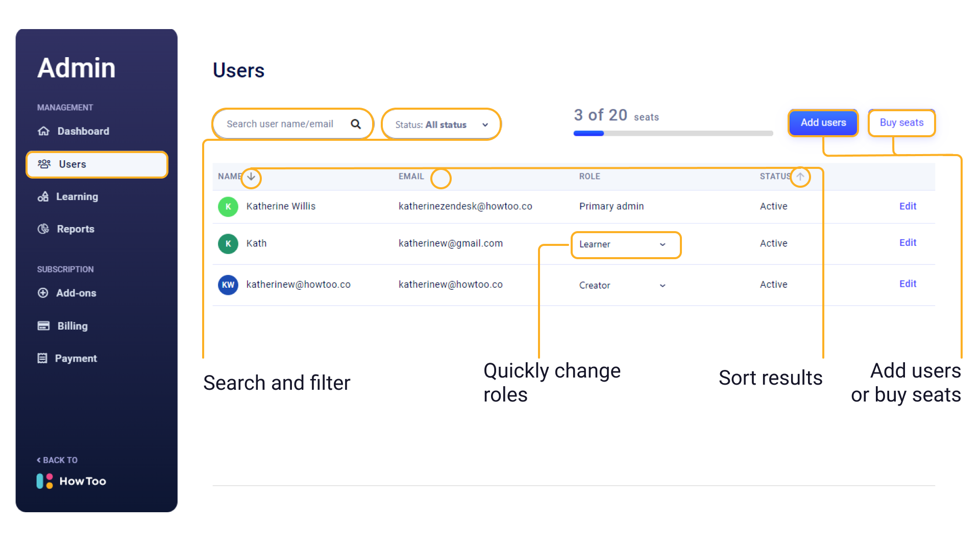
Task: Click the search magnifier icon
Action: (x=356, y=124)
